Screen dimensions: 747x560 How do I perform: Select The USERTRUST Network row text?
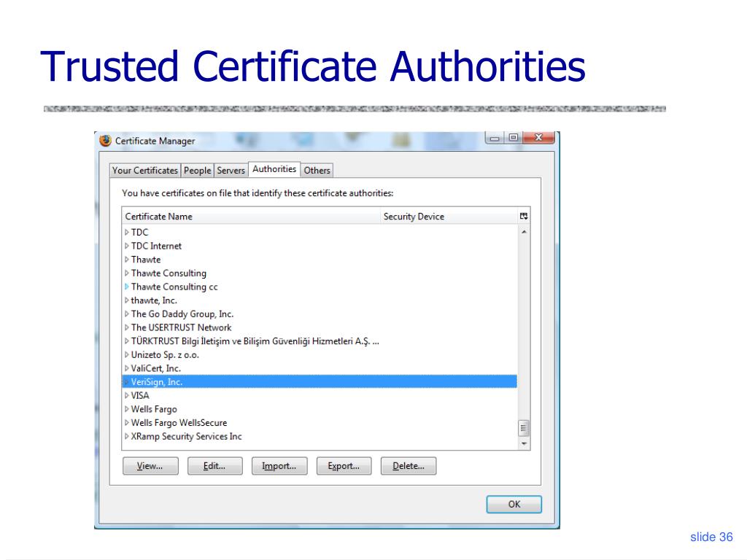(181, 327)
